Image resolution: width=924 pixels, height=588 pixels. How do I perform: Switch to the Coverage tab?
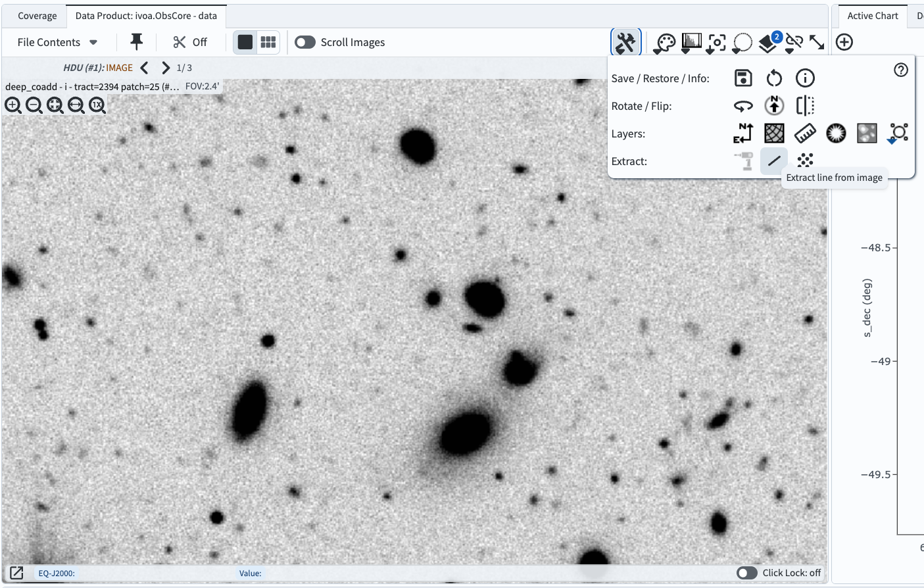tap(37, 16)
